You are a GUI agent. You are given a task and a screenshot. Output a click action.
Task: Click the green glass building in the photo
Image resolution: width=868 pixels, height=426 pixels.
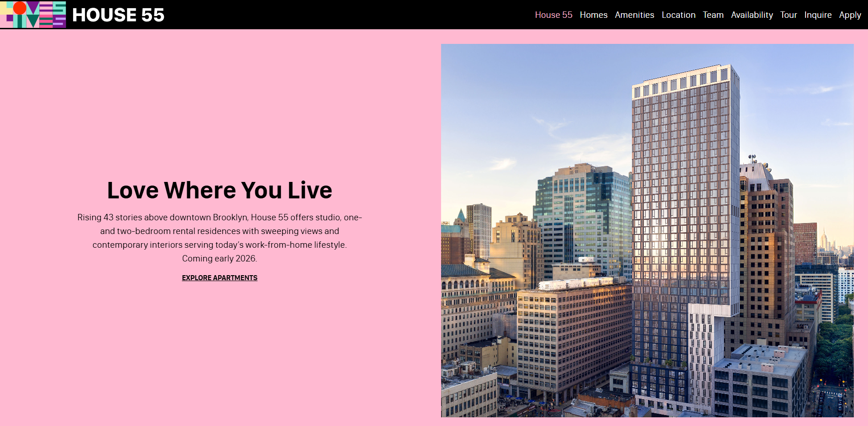point(582,210)
